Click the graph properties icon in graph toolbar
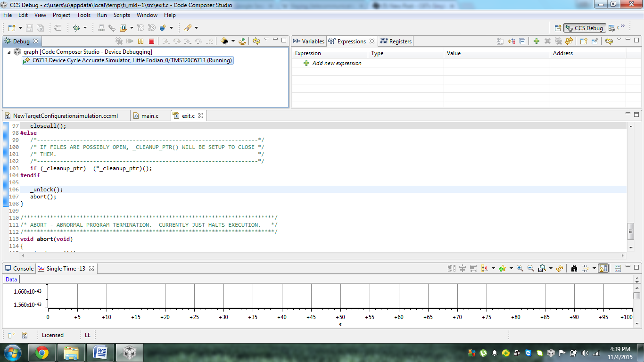The image size is (644, 362). (618, 268)
